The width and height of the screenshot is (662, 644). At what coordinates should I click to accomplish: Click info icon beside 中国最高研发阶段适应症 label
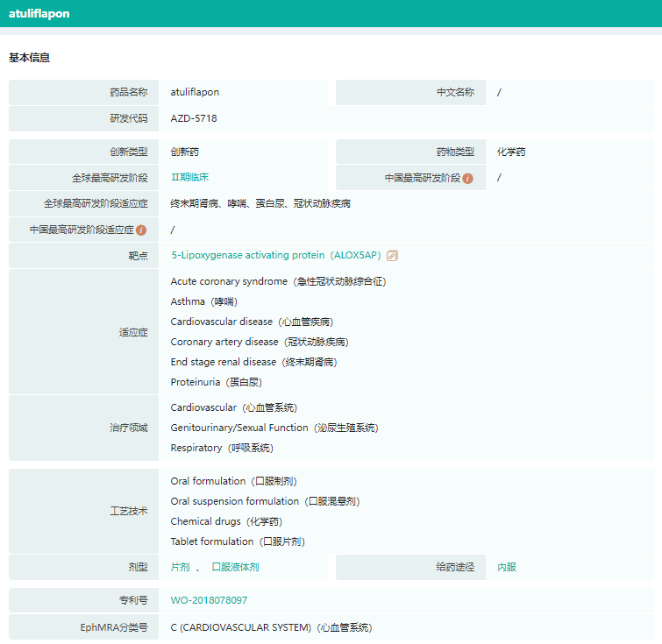click(x=141, y=230)
